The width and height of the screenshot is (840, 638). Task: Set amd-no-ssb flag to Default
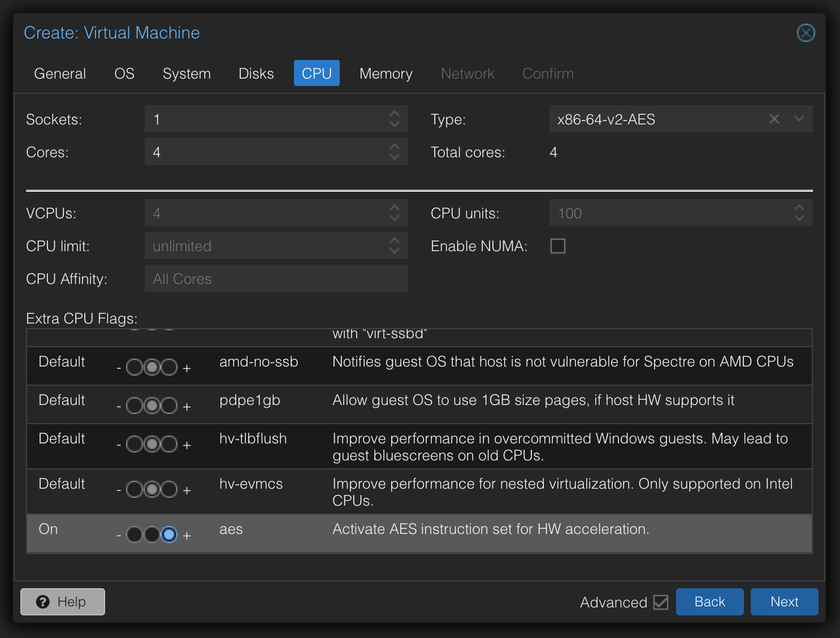tap(152, 367)
